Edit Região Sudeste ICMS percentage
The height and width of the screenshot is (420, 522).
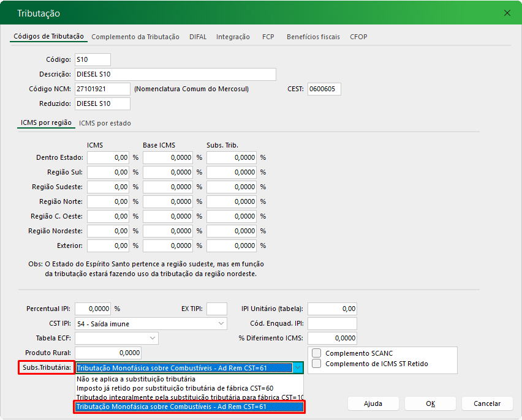(x=108, y=187)
